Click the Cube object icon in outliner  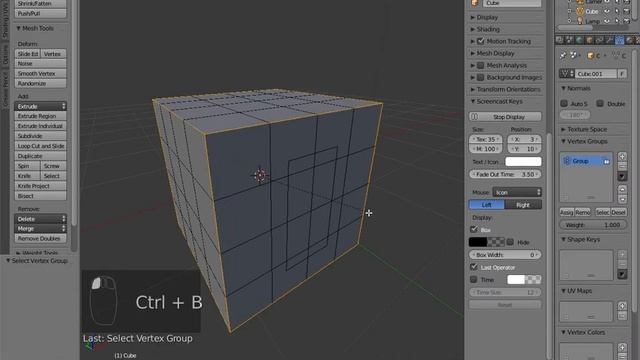[x=580, y=11]
